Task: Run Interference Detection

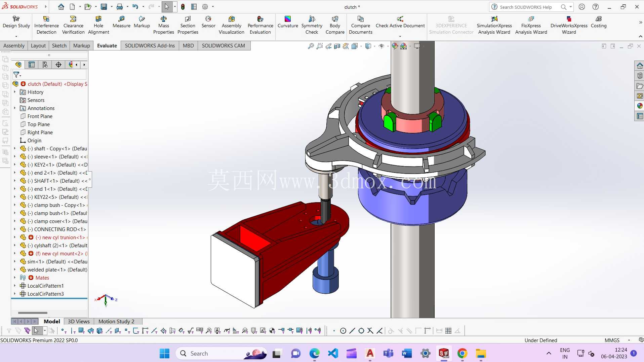Action: [46, 25]
